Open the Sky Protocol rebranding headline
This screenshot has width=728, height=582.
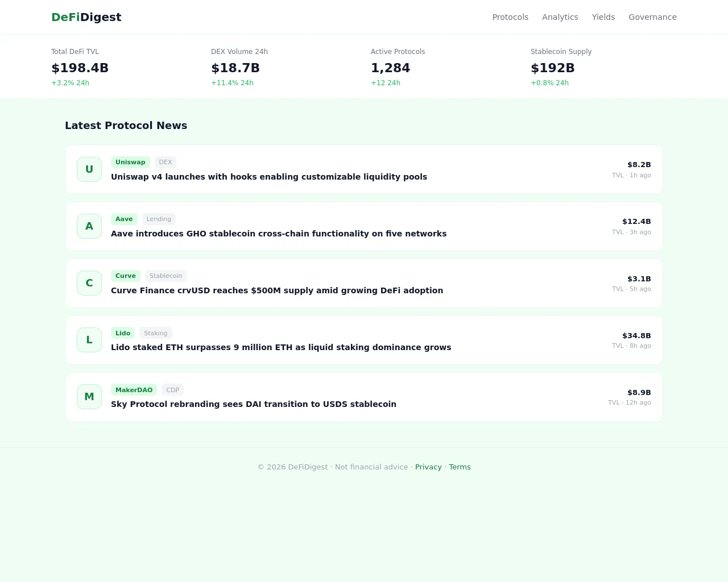[x=254, y=404]
